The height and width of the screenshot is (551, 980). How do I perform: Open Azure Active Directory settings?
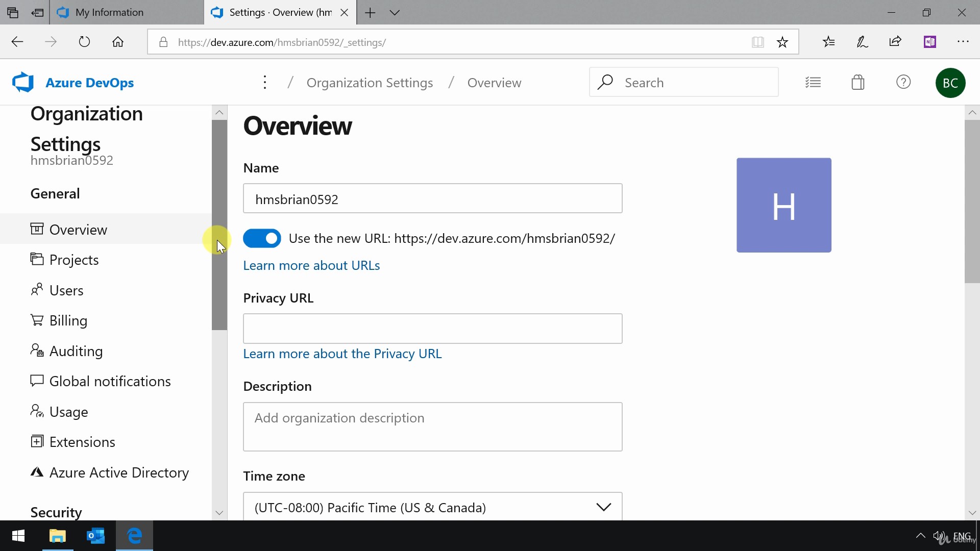coord(106,472)
